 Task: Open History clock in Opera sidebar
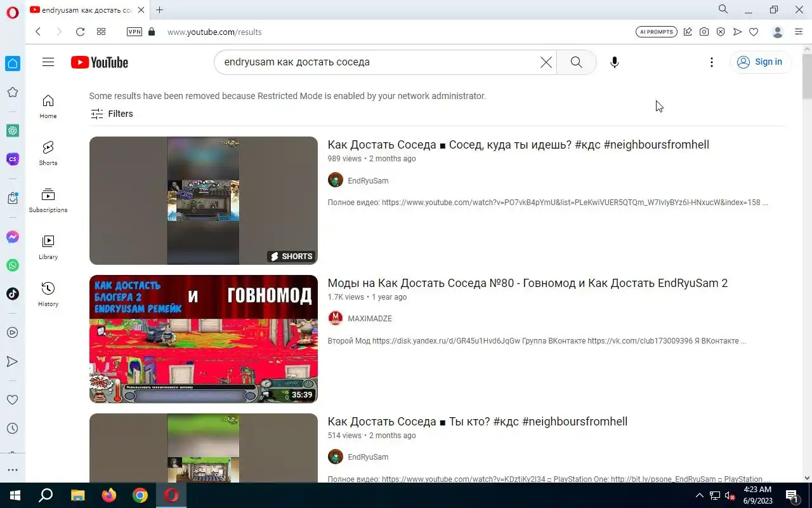pyautogui.click(x=13, y=429)
